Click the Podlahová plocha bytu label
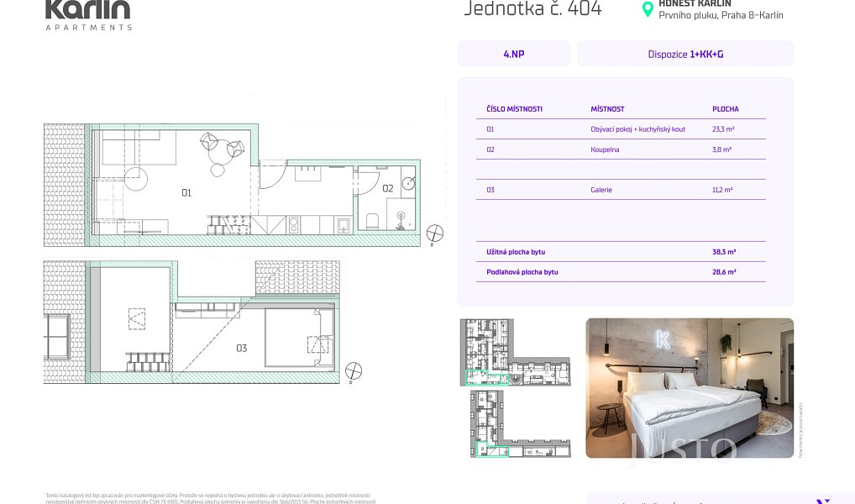855x504 pixels. [522, 272]
